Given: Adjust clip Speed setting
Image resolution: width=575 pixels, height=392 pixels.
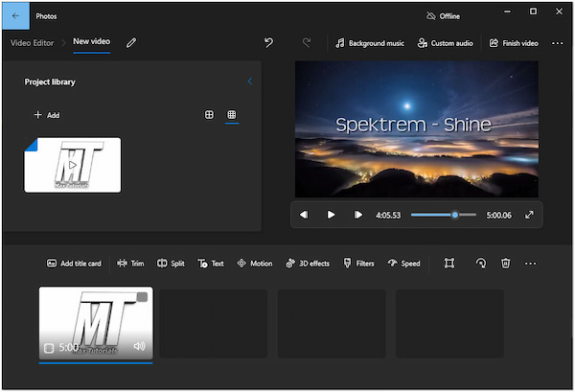Looking at the screenshot, I should point(403,264).
